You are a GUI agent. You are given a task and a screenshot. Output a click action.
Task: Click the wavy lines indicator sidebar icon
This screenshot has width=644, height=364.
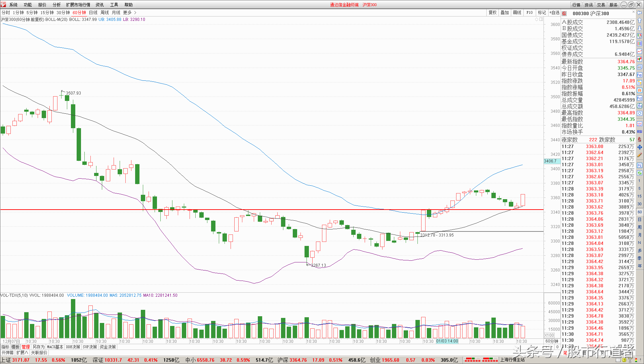(x=640, y=124)
